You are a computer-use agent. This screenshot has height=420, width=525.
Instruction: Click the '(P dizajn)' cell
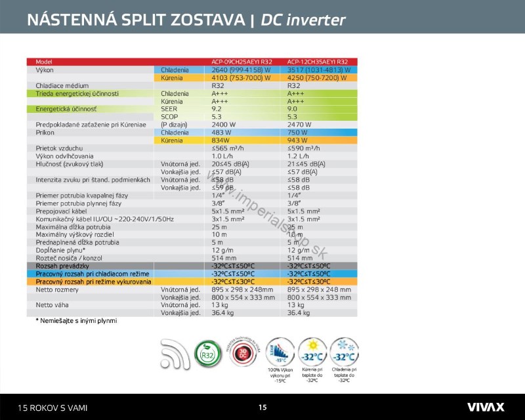[x=174, y=125]
